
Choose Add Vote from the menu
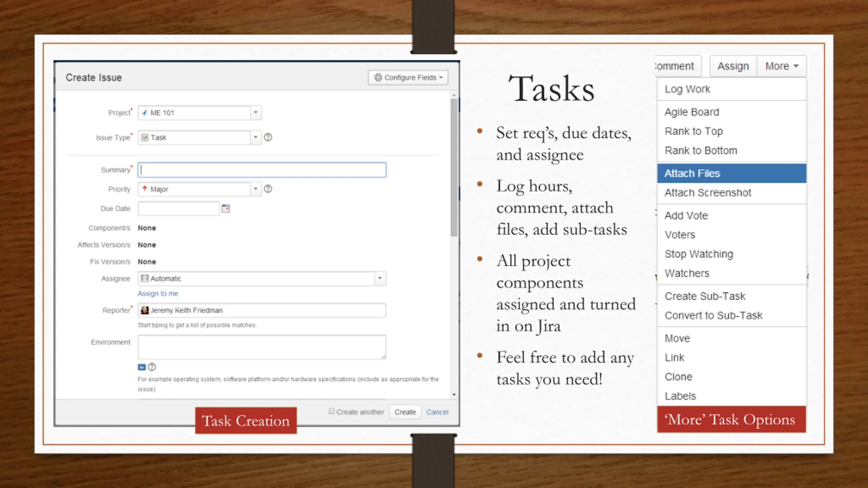732,216
